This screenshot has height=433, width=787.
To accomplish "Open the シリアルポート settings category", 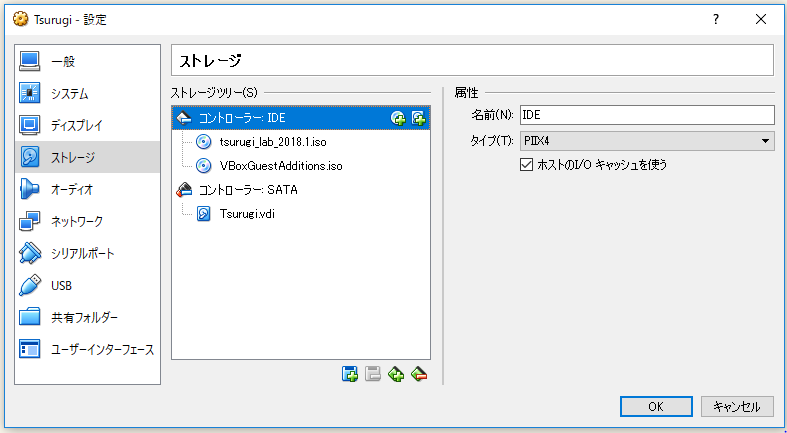I will point(87,253).
